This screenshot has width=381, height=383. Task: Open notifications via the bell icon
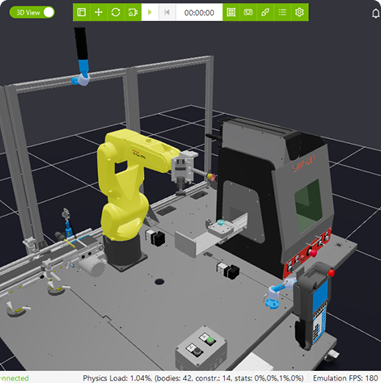point(376,13)
